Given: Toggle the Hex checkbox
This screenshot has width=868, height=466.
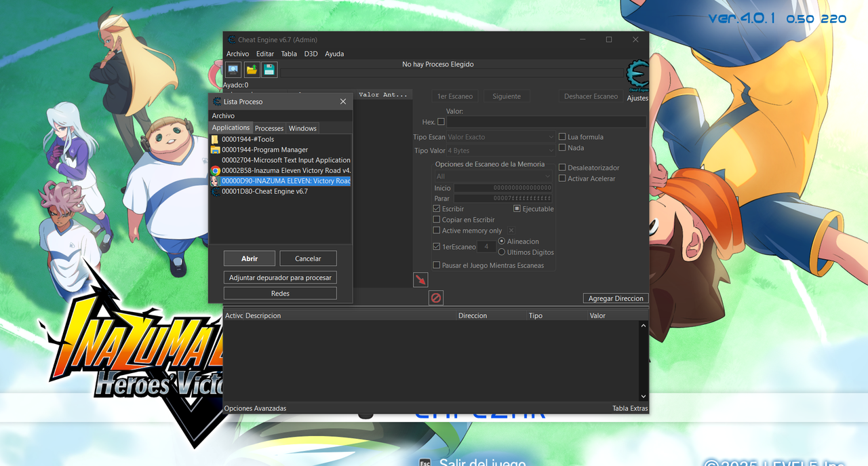Looking at the screenshot, I should click(x=441, y=122).
